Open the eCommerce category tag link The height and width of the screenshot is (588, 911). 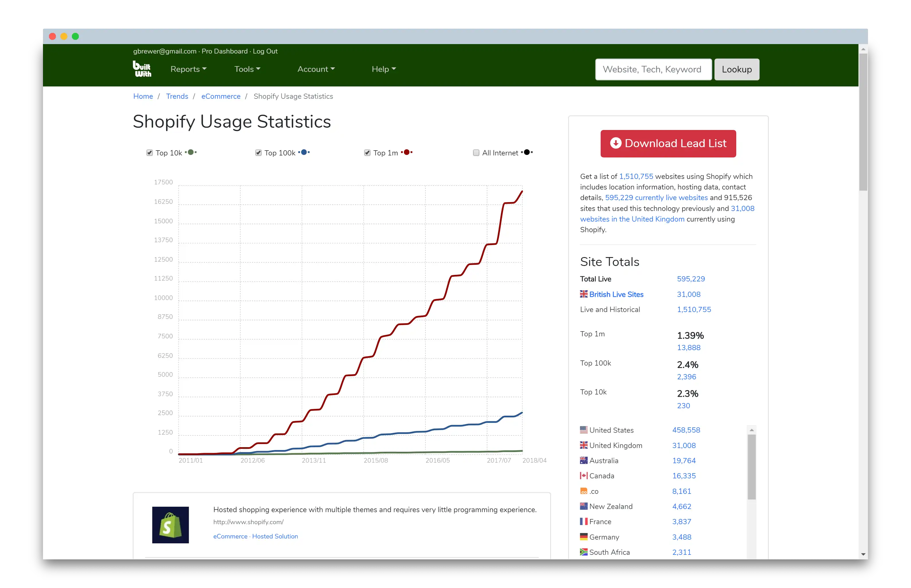pyautogui.click(x=230, y=536)
